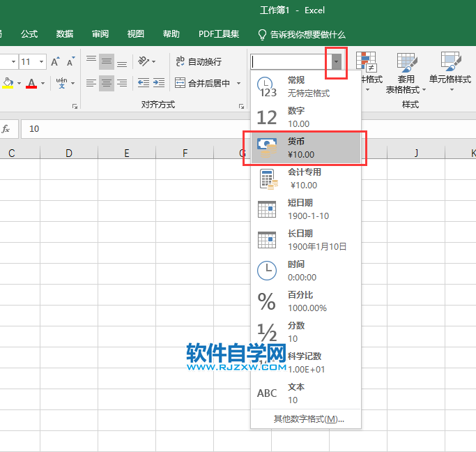The height and width of the screenshot is (452, 476).
Task: Expand the font color dropdown arrow
Action: coord(43,83)
